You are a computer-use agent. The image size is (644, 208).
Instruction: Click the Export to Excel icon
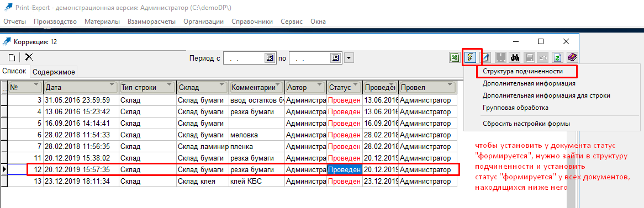(x=454, y=57)
